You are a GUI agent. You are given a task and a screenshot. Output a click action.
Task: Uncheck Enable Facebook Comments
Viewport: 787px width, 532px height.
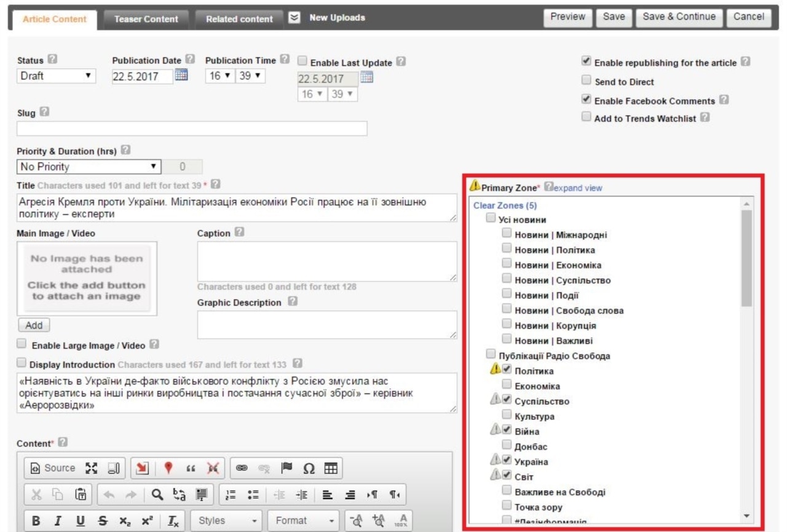(x=587, y=99)
